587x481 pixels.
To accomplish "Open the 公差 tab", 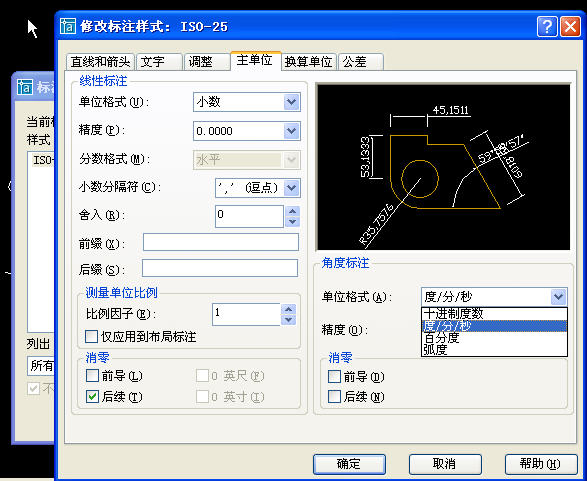I will click(x=361, y=62).
